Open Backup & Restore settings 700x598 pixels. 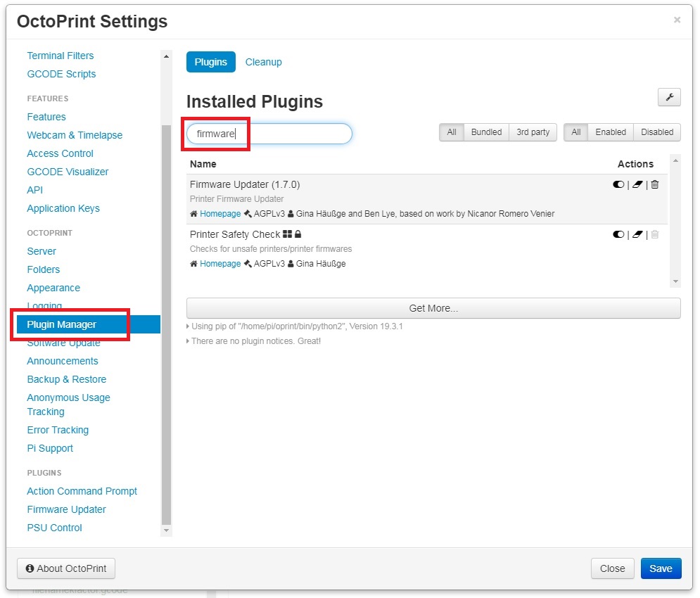67,380
